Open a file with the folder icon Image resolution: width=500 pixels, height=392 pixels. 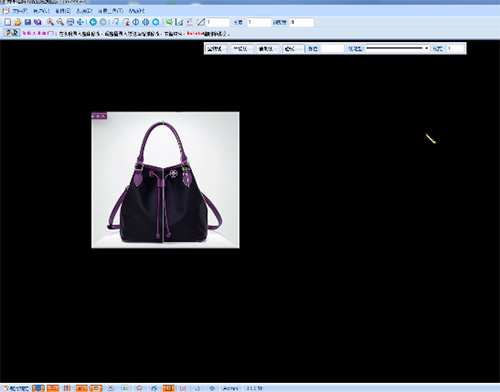pos(18,22)
